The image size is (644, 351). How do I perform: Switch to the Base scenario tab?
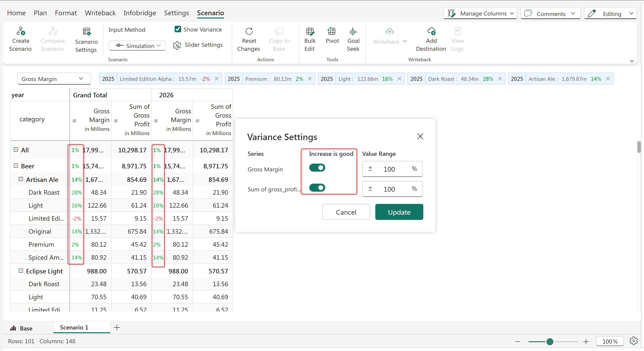point(22,328)
